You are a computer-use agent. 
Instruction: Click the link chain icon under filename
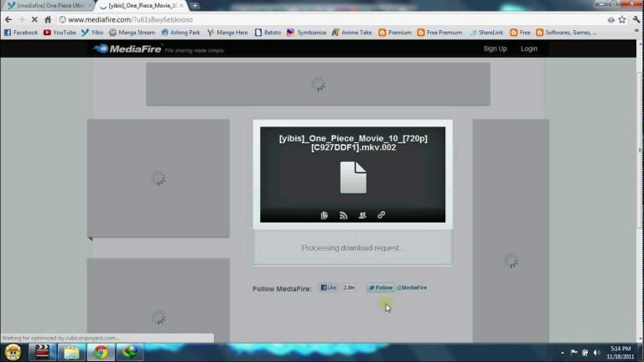[382, 215]
